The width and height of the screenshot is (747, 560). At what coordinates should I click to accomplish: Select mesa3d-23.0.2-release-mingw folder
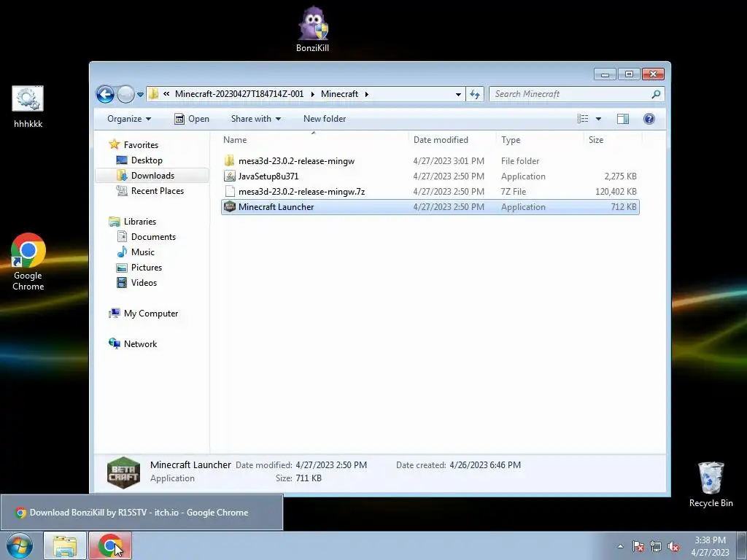(x=430, y=161)
